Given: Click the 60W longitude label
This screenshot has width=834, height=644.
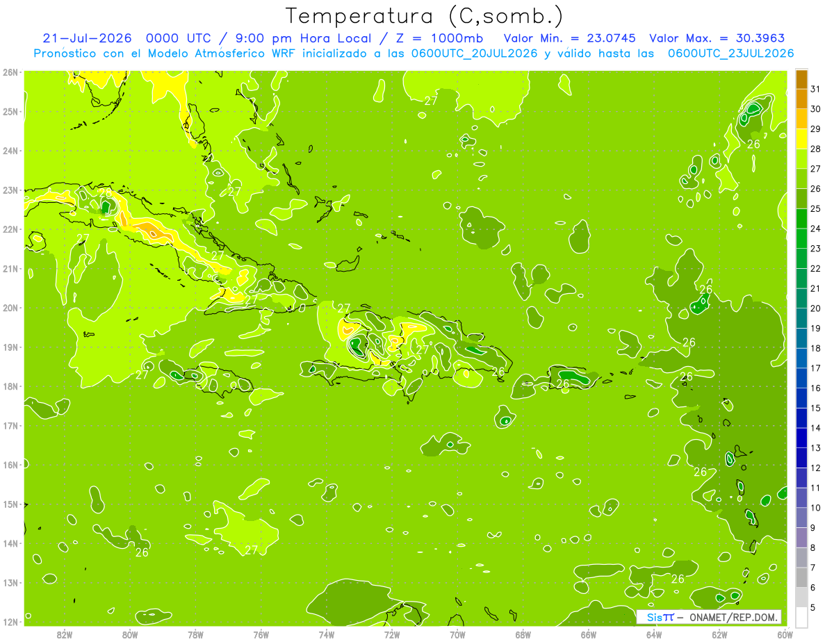Looking at the screenshot, I should (785, 634).
